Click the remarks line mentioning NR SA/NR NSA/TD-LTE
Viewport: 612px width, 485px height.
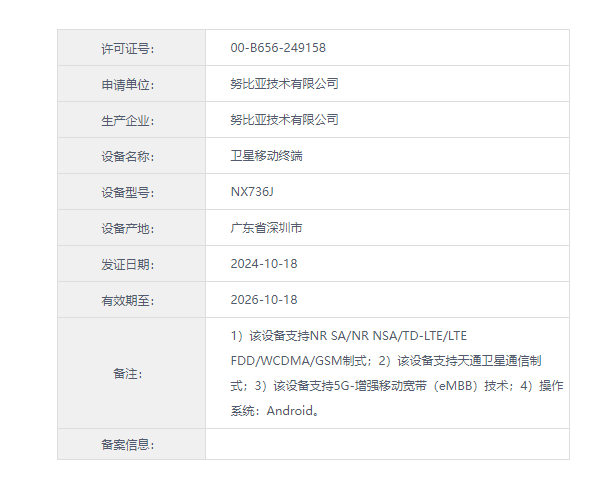(349, 336)
